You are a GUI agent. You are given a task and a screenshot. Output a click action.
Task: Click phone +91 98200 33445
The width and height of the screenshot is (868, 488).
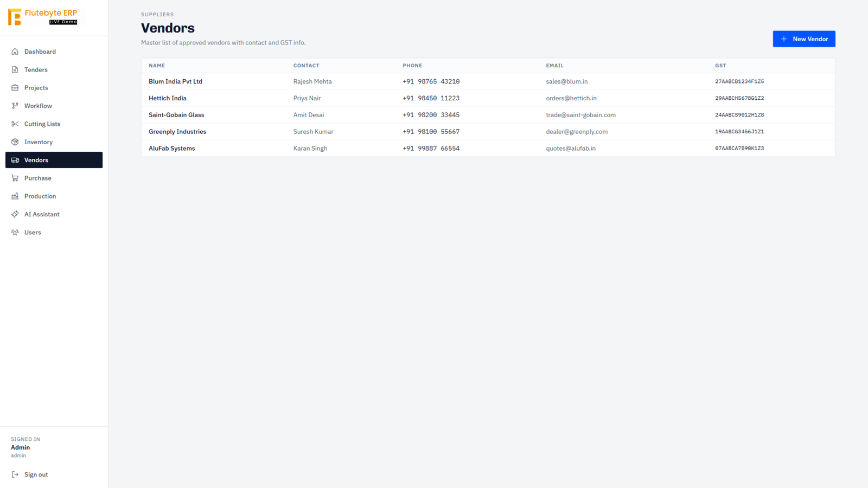[431, 115]
